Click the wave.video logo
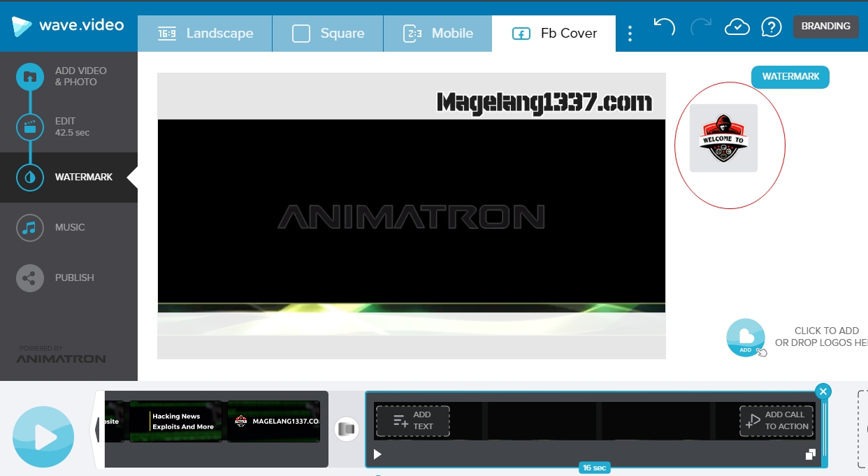 (68, 26)
